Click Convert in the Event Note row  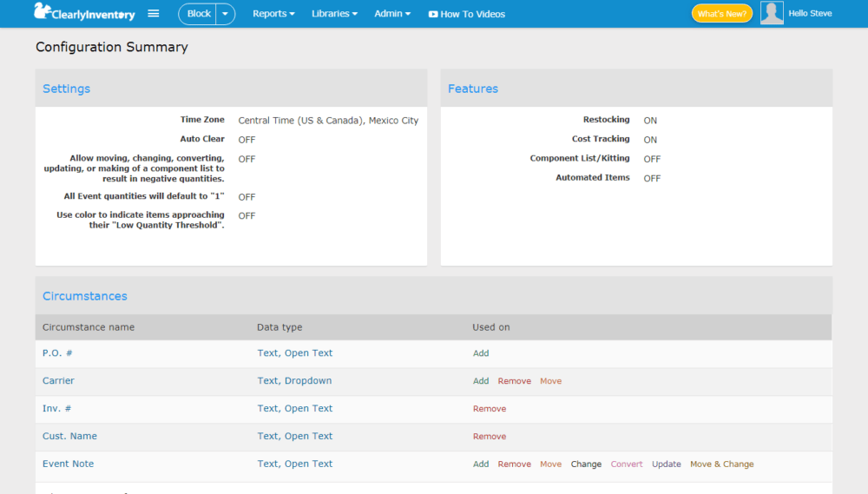(x=627, y=464)
